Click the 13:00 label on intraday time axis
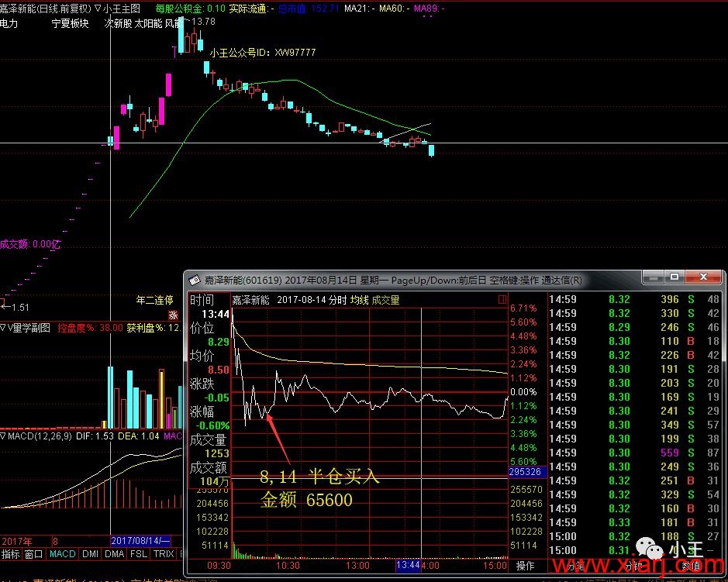The width and height of the screenshot is (728, 582). (x=357, y=566)
